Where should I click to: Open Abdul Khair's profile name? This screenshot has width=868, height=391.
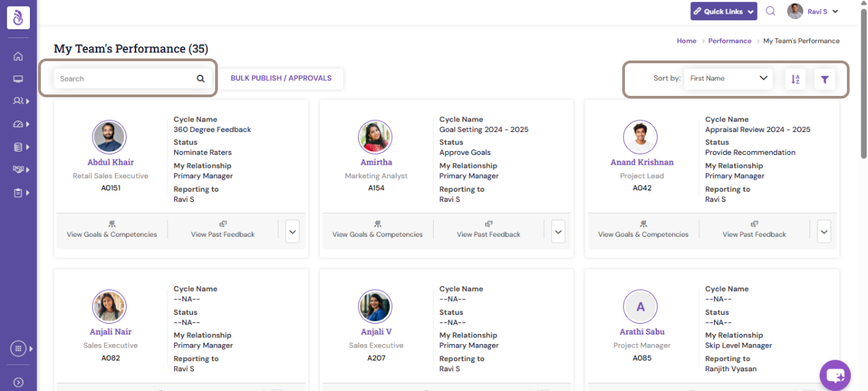(110, 163)
